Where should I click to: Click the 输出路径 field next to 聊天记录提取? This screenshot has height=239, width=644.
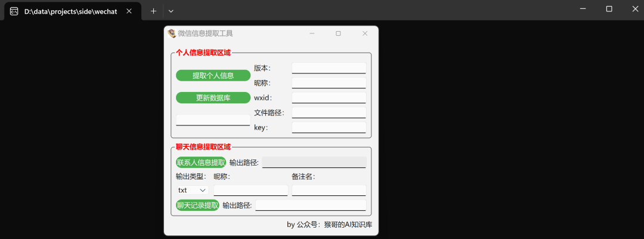coord(311,206)
